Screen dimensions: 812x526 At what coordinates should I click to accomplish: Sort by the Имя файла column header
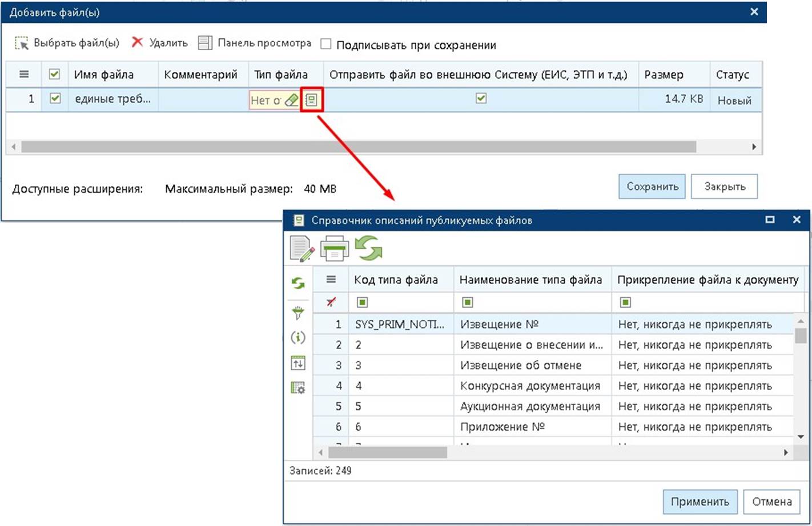[113, 75]
